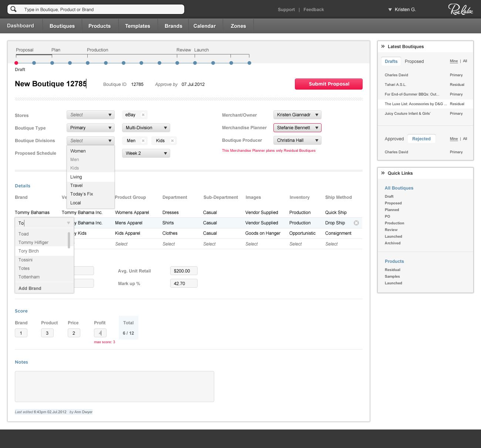Click the Submit Proposal button
Screen dimensions: 481x448
(329, 84)
